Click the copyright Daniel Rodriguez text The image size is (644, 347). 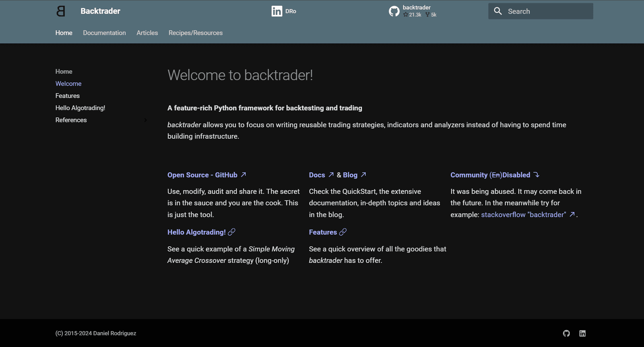coord(96,333)
